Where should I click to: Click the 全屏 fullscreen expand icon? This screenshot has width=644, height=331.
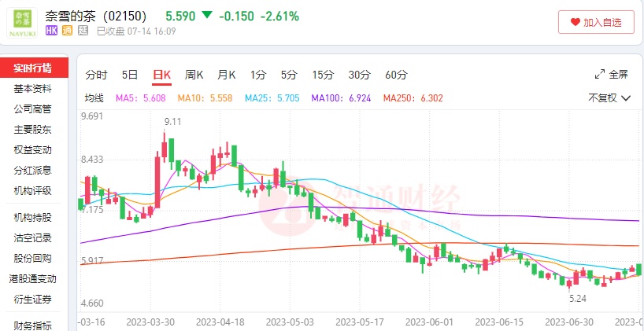600,75
